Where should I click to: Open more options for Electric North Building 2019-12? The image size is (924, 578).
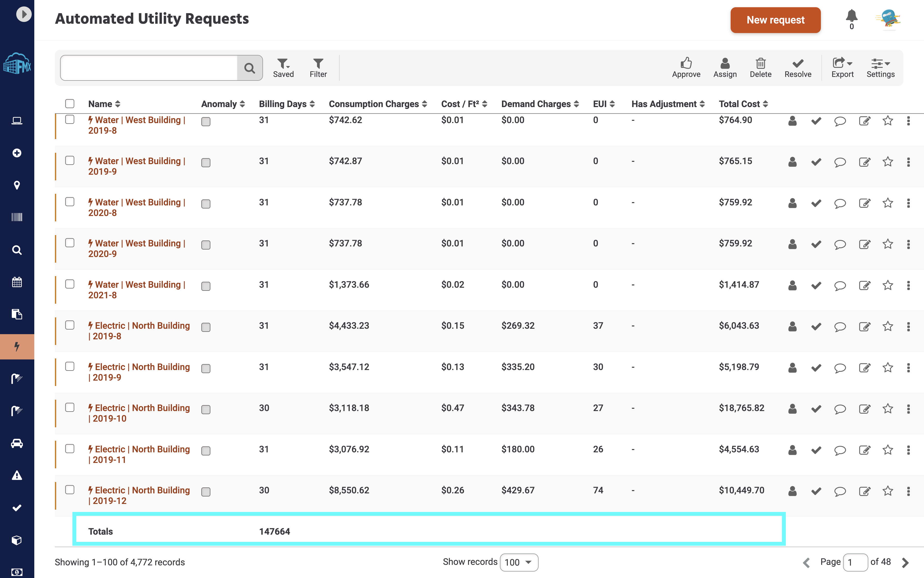pos(908,491)
